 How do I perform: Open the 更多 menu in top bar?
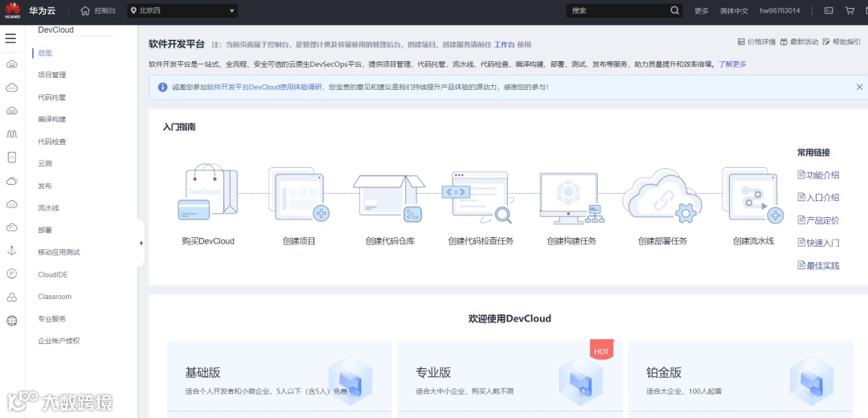pos(702,10)
